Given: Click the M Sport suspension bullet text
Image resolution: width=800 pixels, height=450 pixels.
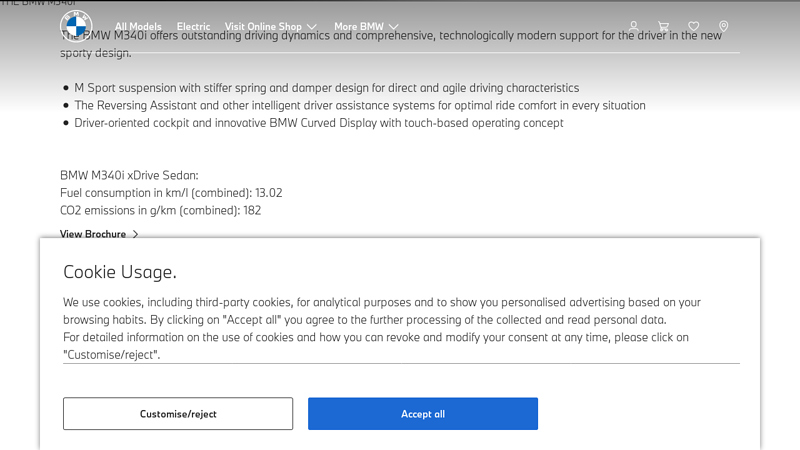Looking at the screenshot, I should click(326, 88).
